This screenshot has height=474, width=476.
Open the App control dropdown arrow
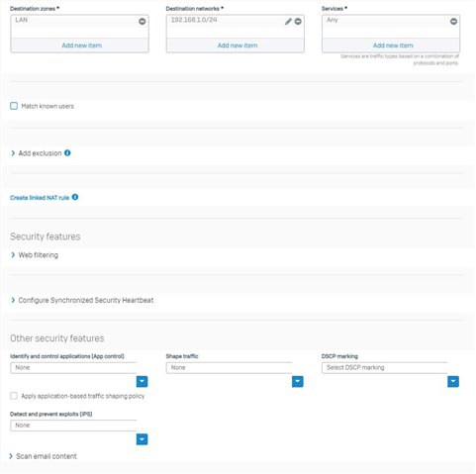pyautogui.click(x=143, y=382)
